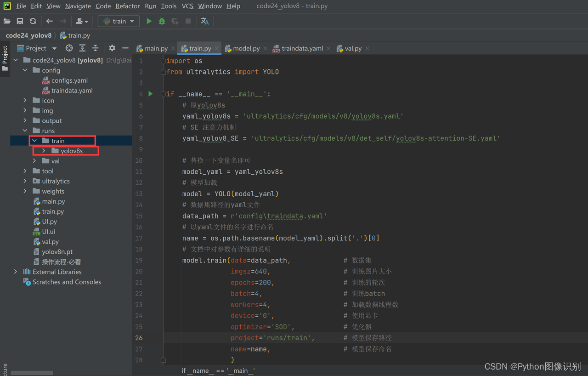This screenshot has height=376, width=588.
Task: Click the Select Opened File target icon
Action: point(69,48)
